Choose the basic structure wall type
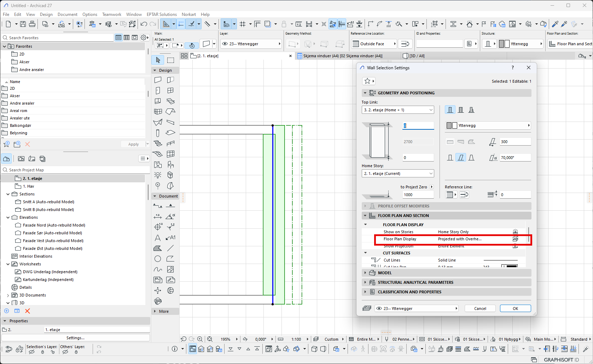Image resolution: width=593 pixels, height=364 pixels. tap(450, 110)
